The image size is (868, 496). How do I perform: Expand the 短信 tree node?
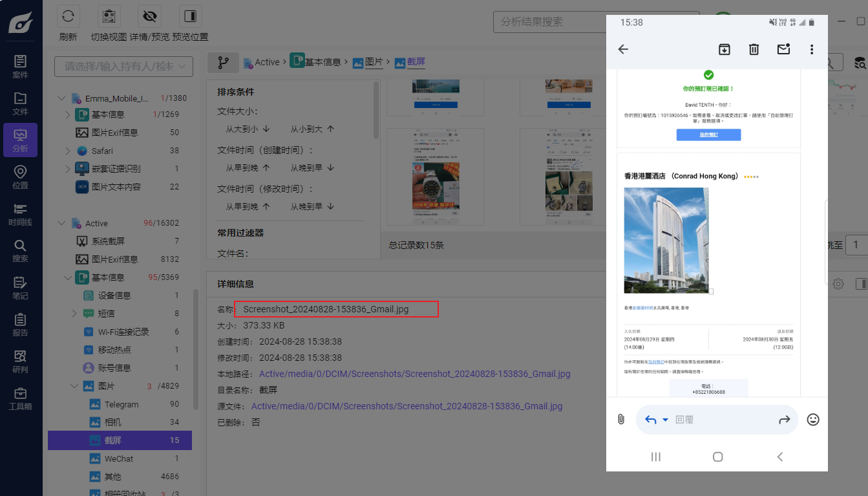click(x=74, y=314)
